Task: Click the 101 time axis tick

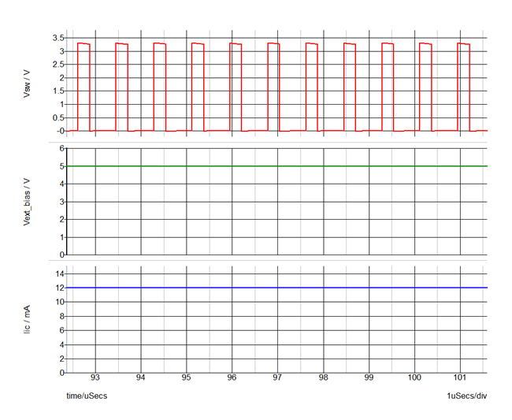Action: 460,377
